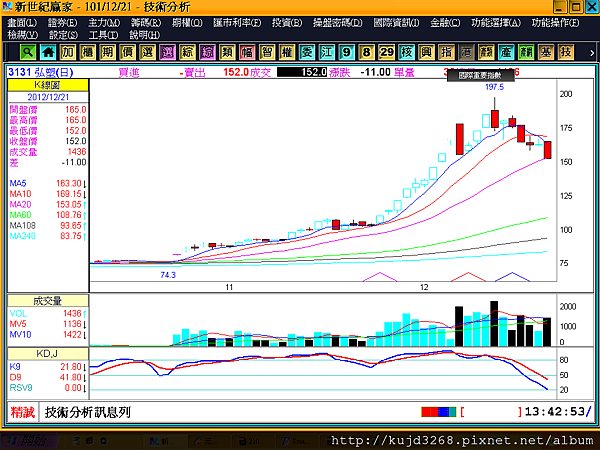This screenshot has width=600, height=450.
Task: Select the MA60 value 108.76
Action: point(69,215)
